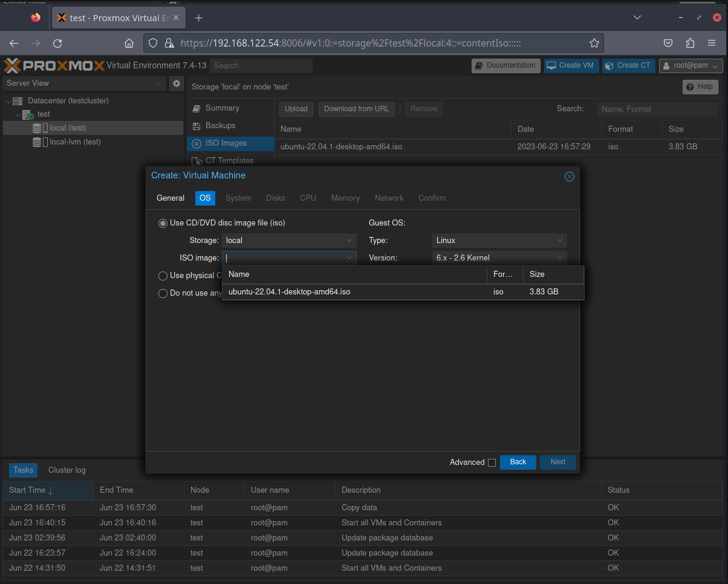This screenshot has height=584, width=728.
Task: Choose 'Do not use any media' option
Action: (163, 293)
